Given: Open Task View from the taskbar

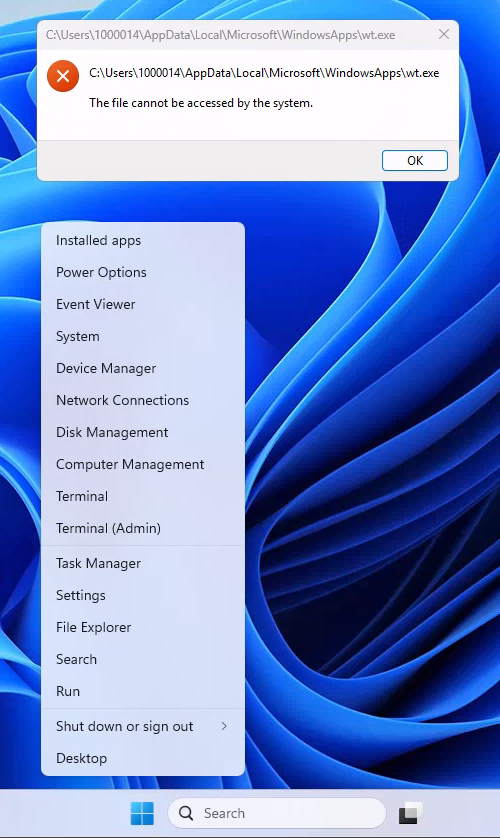Looking at the screenshot, I should tap(410, 813).
